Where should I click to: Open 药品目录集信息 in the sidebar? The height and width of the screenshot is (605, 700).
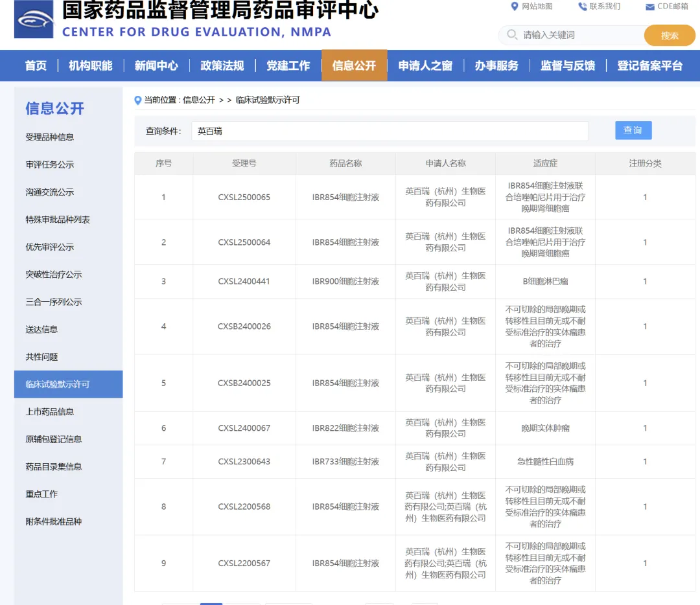54,466
